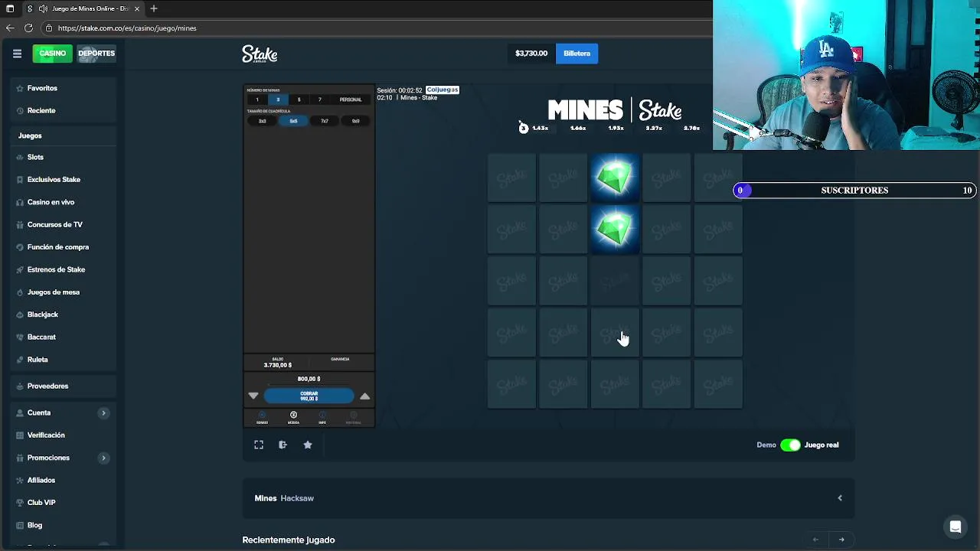Go back in browser history
The width and height of the screenshot is (980, 551).
point(10,28)
